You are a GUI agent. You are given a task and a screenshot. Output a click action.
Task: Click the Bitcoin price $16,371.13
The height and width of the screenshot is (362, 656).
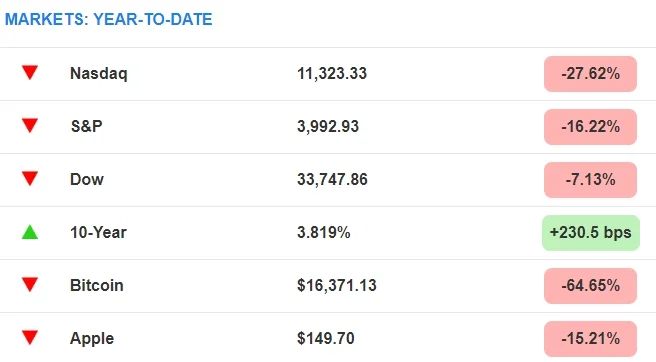337,285
